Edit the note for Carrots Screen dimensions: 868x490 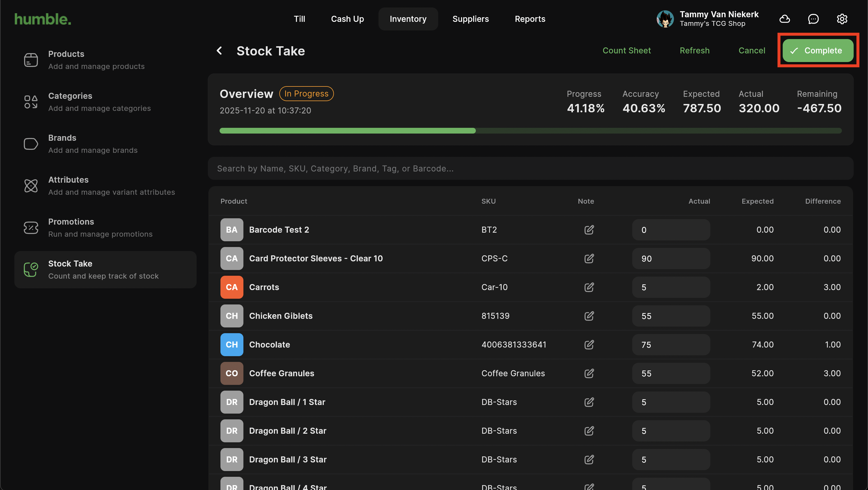click(x=589, y=287)
